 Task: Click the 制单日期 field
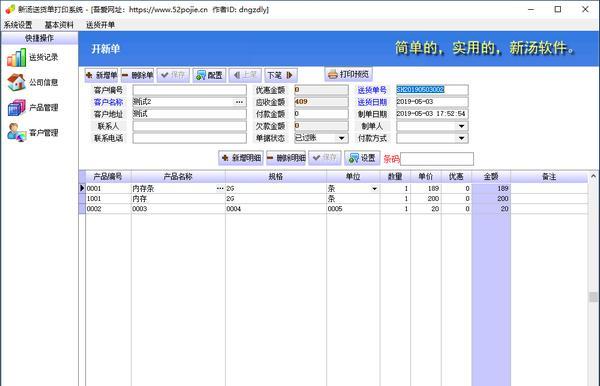(x=432, y=114)
